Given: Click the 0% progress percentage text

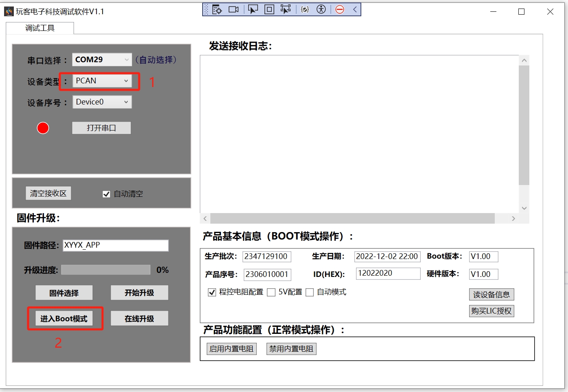Looking at the screenshot, I should pos(162,270).
